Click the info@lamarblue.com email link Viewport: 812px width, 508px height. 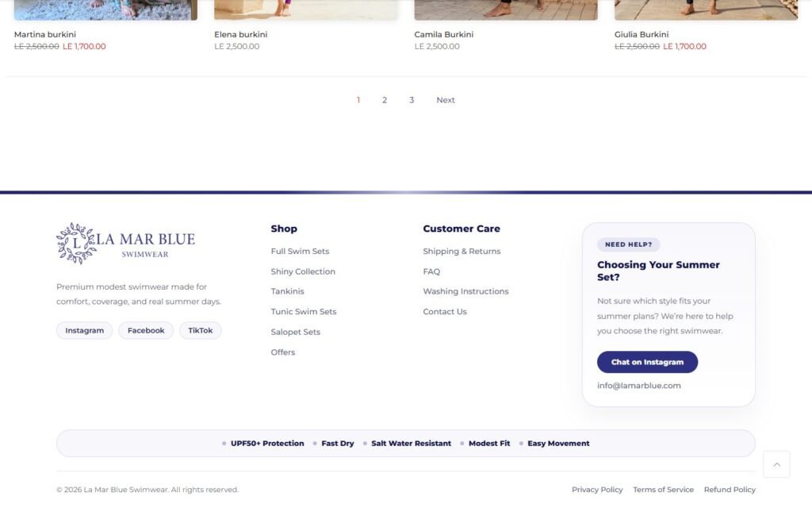tap(639, 386)
